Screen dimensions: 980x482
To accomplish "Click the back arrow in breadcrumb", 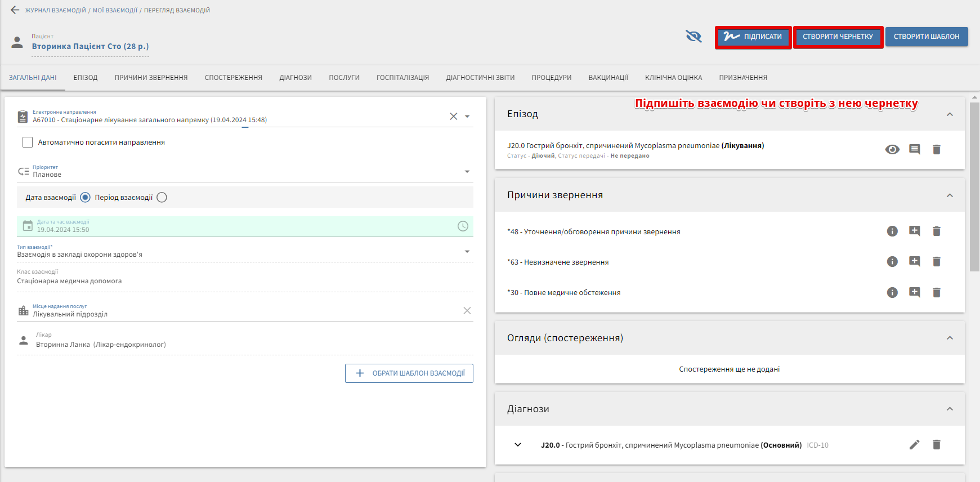I will pos(15,10).
